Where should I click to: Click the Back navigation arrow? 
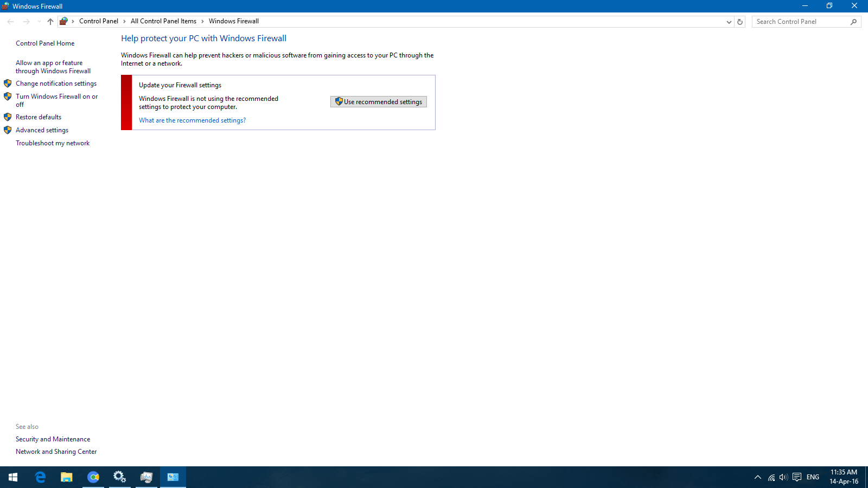point(11,22)
